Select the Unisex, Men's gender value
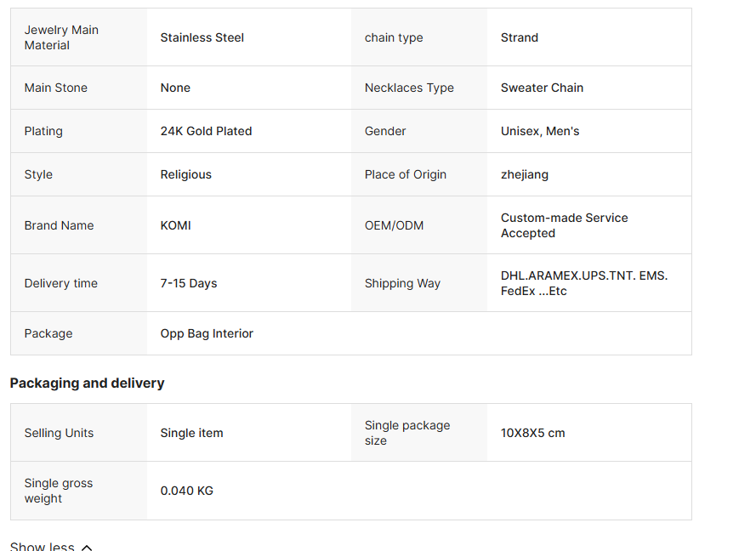The width and height of the screenshot is (756, 551). click(540, 131)
